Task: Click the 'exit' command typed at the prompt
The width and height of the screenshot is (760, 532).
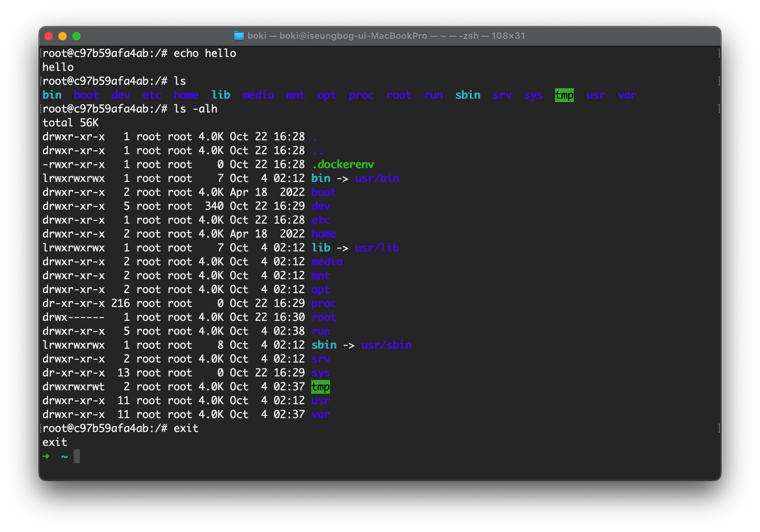Action: (186, 429)
